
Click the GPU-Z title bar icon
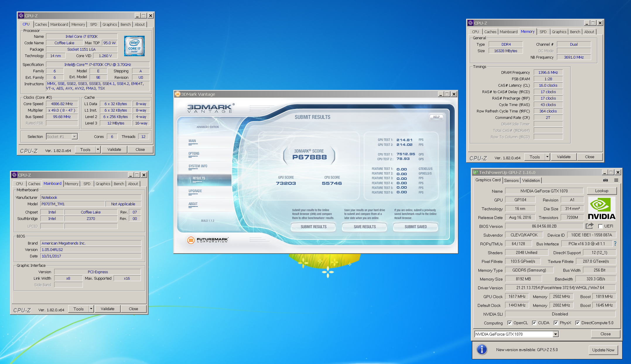pos(476,172)
